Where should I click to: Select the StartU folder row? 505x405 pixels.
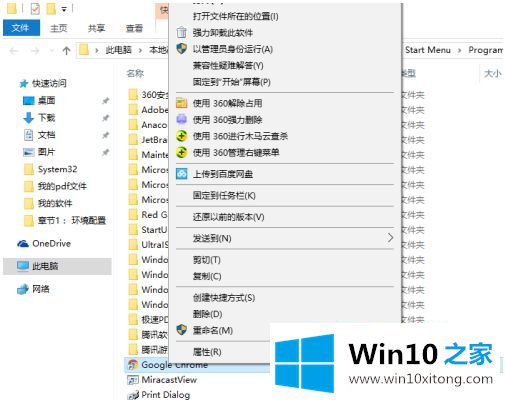[x=148, y=230]
